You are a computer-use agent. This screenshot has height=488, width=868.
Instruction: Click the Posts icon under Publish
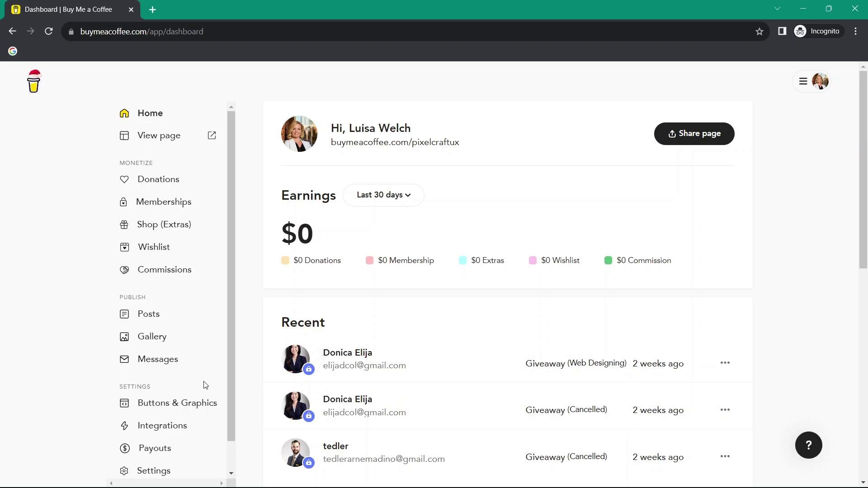point(124,314)
